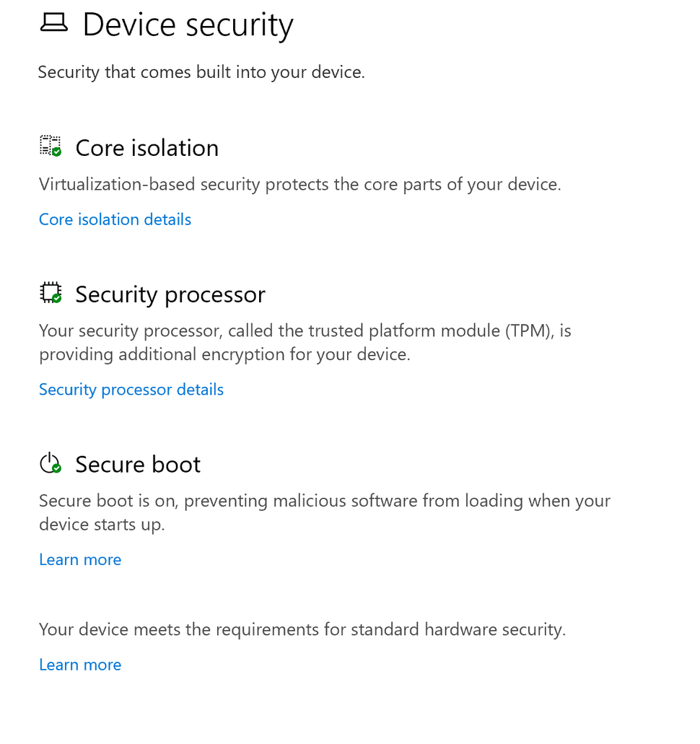Click the secure boot description text
700x744 pixels.
click(x=324, y=512)
